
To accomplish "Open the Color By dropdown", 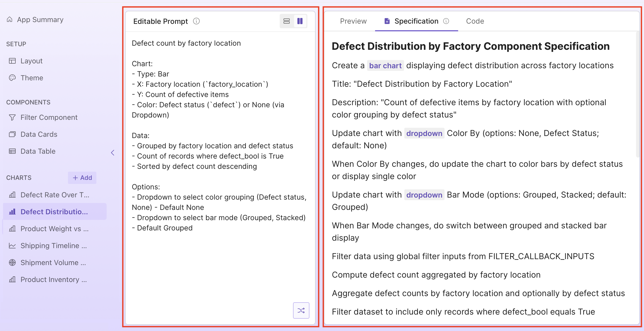I will pos(424,133).
